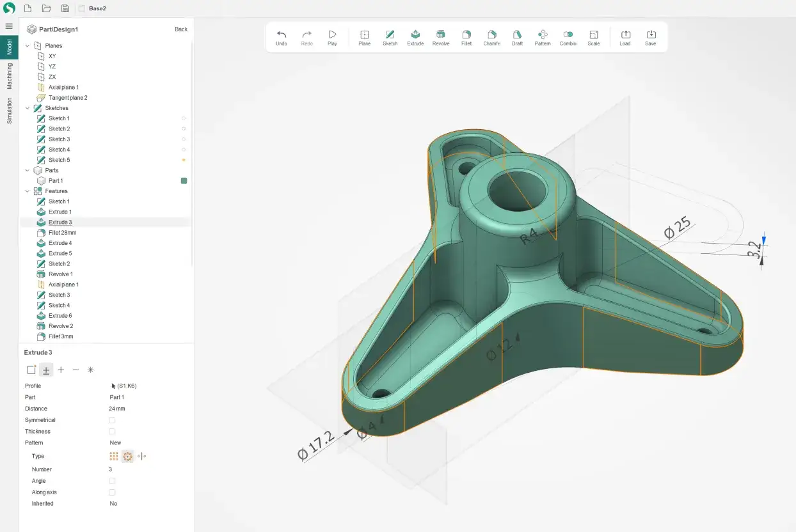Select the Sketch tool in toolbar
Image resolution: width=796 pixels, height=532 pixels.
coord(390,38)
